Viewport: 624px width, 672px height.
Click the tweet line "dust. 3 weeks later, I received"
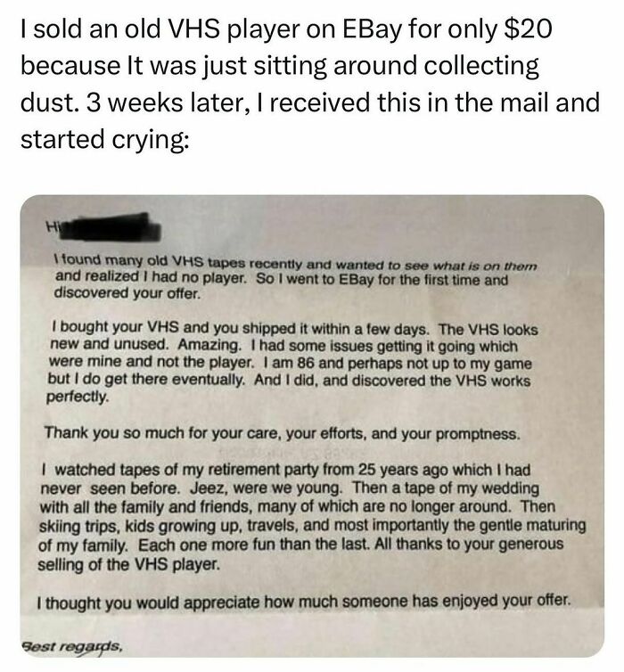click(310, 102)
